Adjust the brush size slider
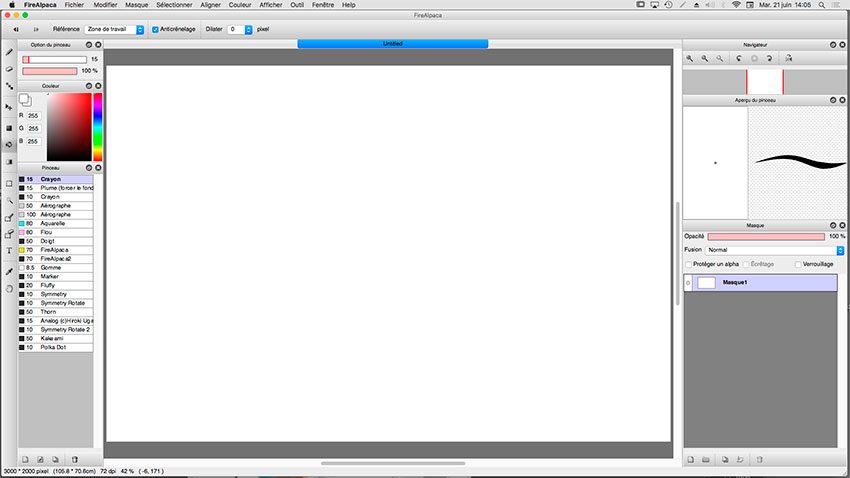Viewport: 850px width, 478px height. 54,60
